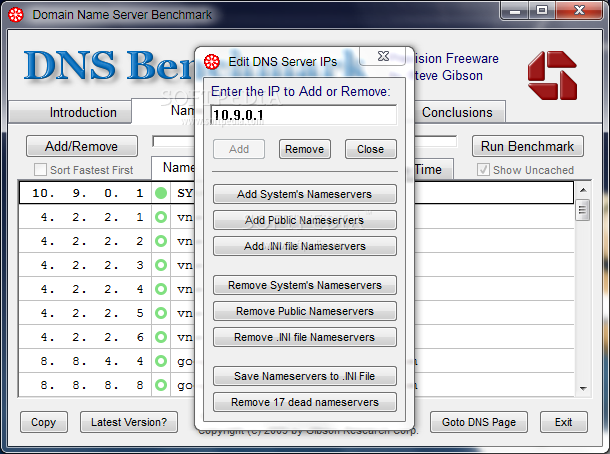This screenshot has width=610, height=454.
Task: Click Remove 17 dead nameservers
Action: (x=305, y=402)
